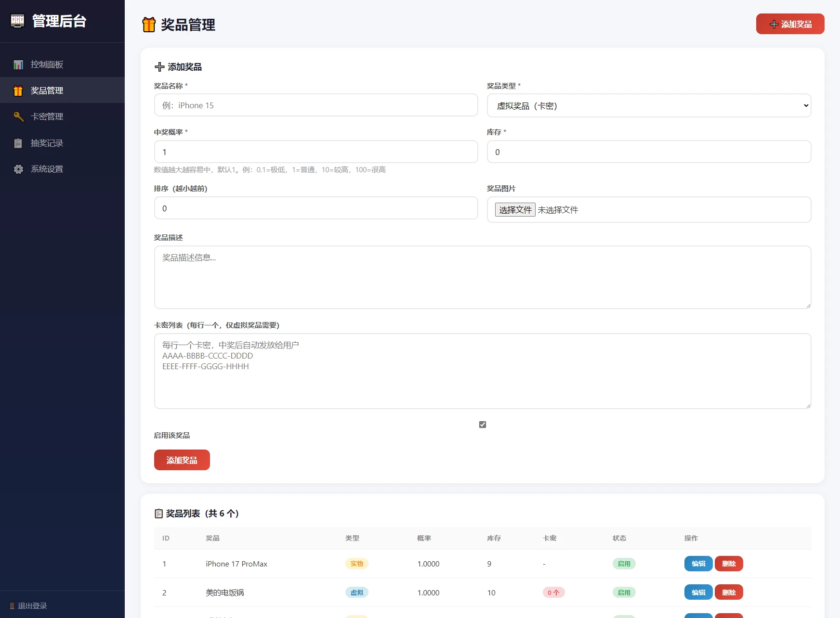The width and height of the screenshot is (840, 618).
Task: Click the 管理后台 logo icon
Action: [x=17, y=21]
